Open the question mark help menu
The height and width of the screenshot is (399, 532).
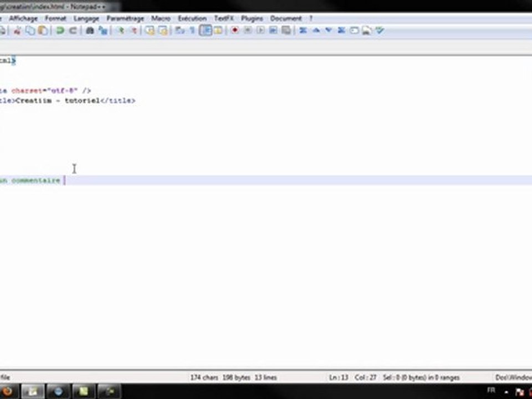pyautogui.click(x=310, y=18)
